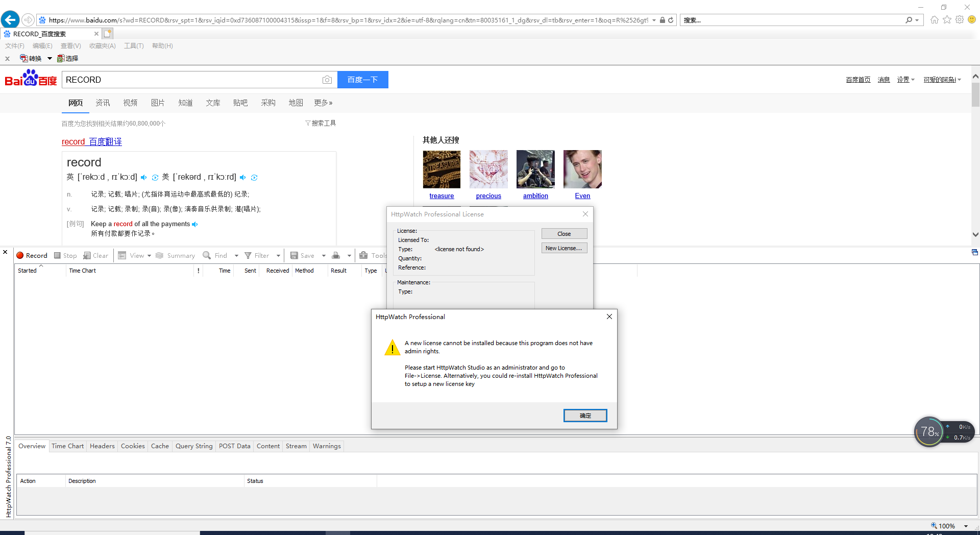980x535 pixels.
Task: Click the smiley feedback icon
Action: 972,20
